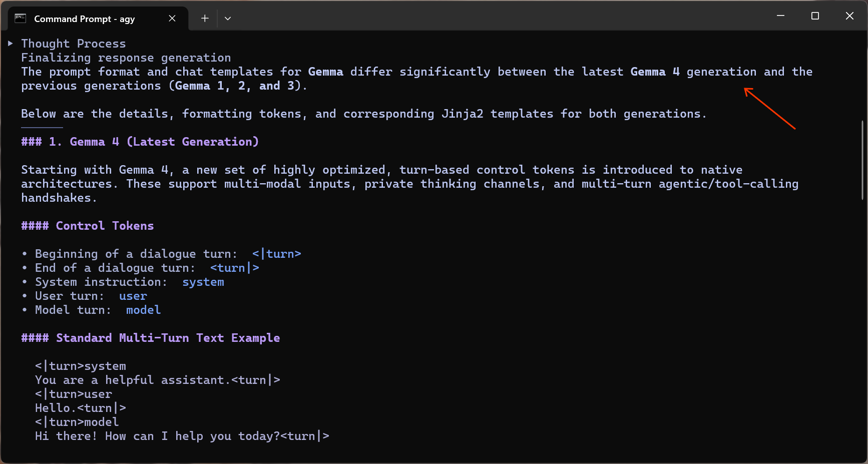This screenshot has width=868, height=464.
Task: Click the terminal icon on the Command Prompt tab
Action: (x=21, y=19)
